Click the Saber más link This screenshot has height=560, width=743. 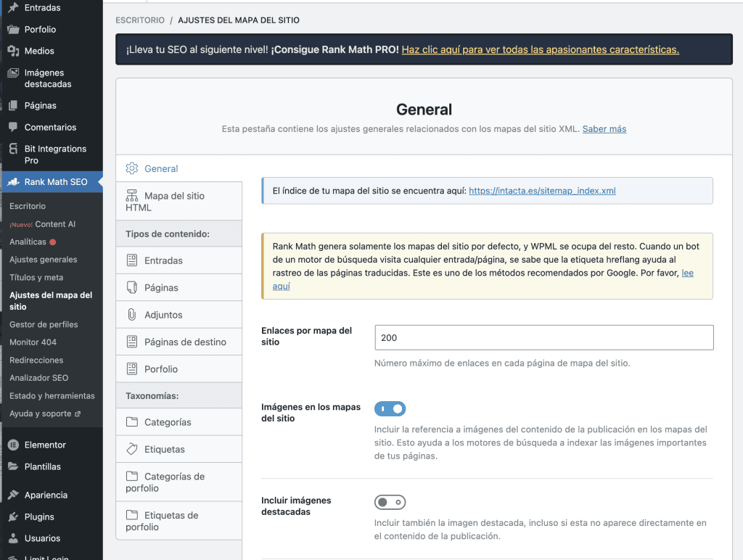tap(604, 129)
